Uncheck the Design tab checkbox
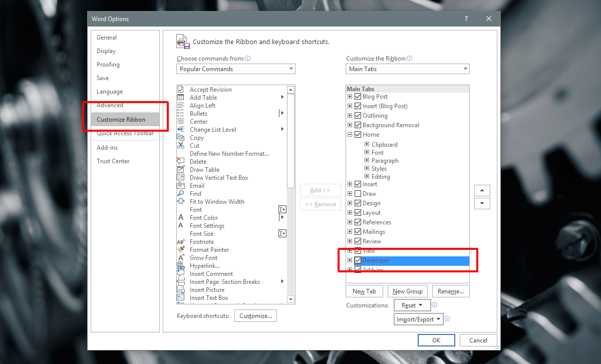Viewport: 601px width, 364px height. [358, 203]
